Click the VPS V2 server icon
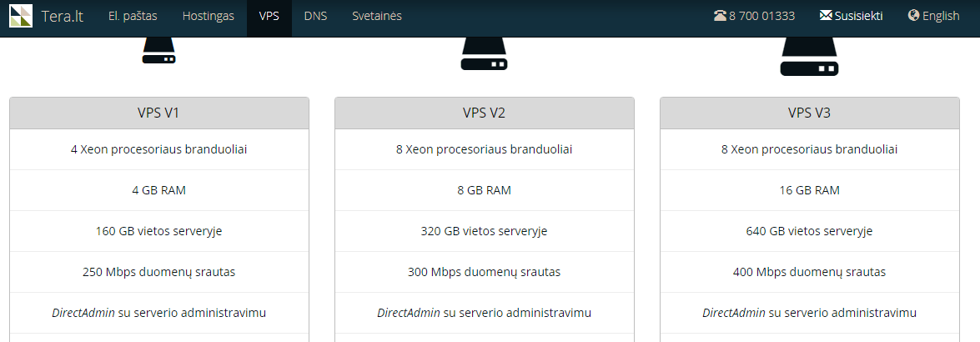Screen dimensions: 980x342 pyautogui.click(x=484, y=53)
